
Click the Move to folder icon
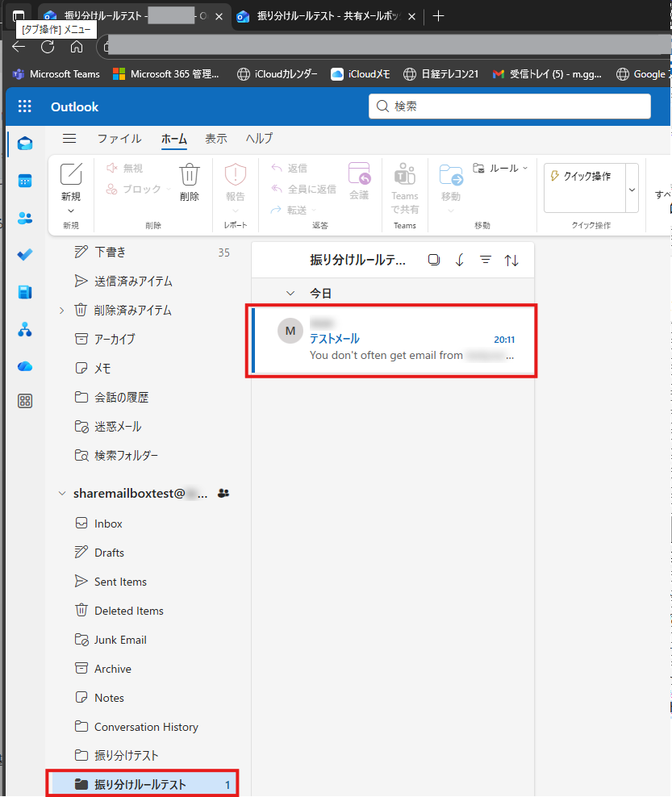click(x=451, y=175)
